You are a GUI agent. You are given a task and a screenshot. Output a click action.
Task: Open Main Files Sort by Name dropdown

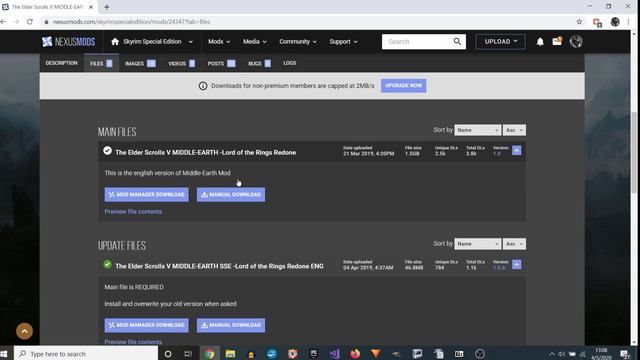478,130
